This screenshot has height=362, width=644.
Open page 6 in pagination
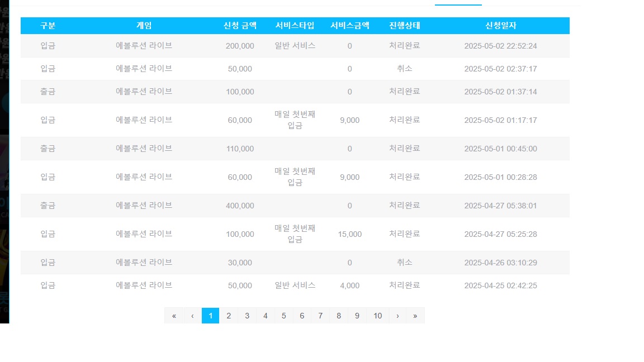(302, 316)
